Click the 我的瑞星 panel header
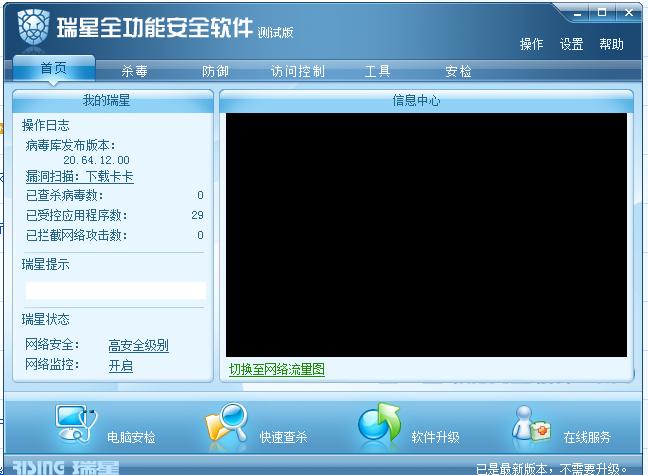This screenshot has width=648, height=475. point(112,100)
